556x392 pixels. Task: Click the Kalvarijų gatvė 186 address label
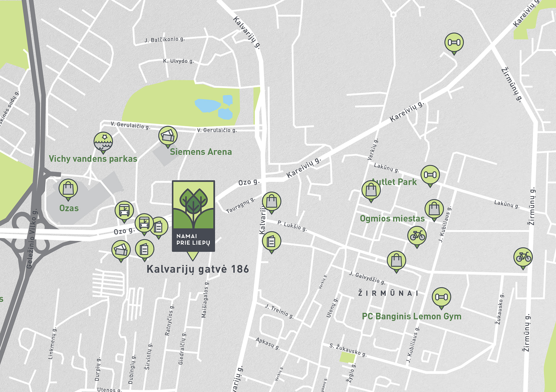coord(198,269)
